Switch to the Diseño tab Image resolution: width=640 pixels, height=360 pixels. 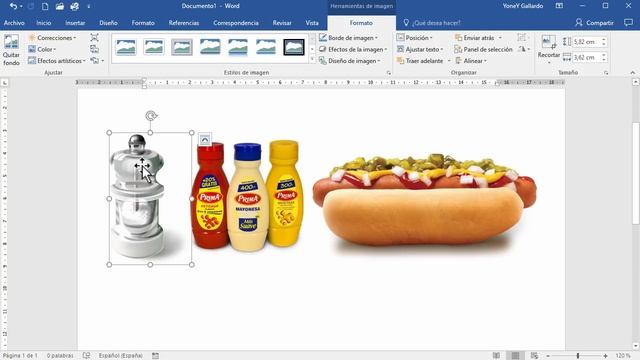108,23
